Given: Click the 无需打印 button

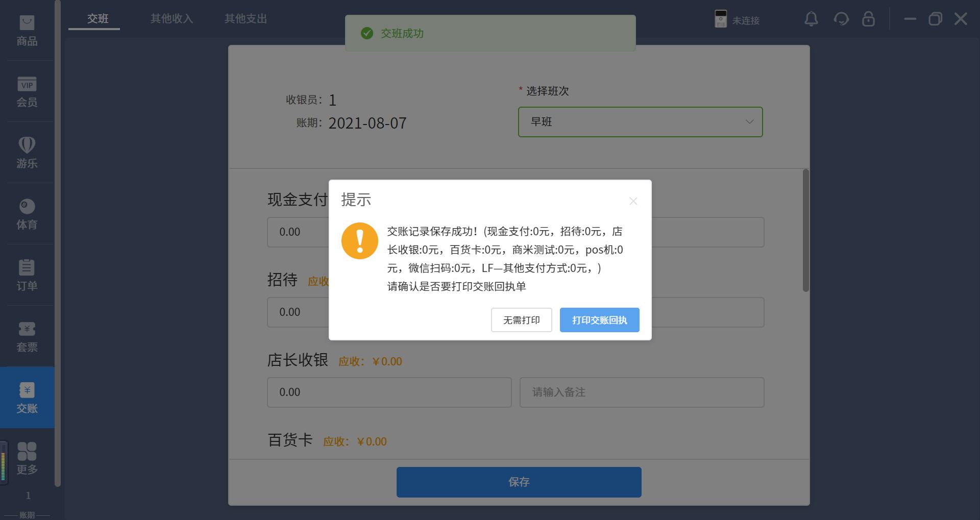Looking at the screenshot, I should [x=522, y=320].
